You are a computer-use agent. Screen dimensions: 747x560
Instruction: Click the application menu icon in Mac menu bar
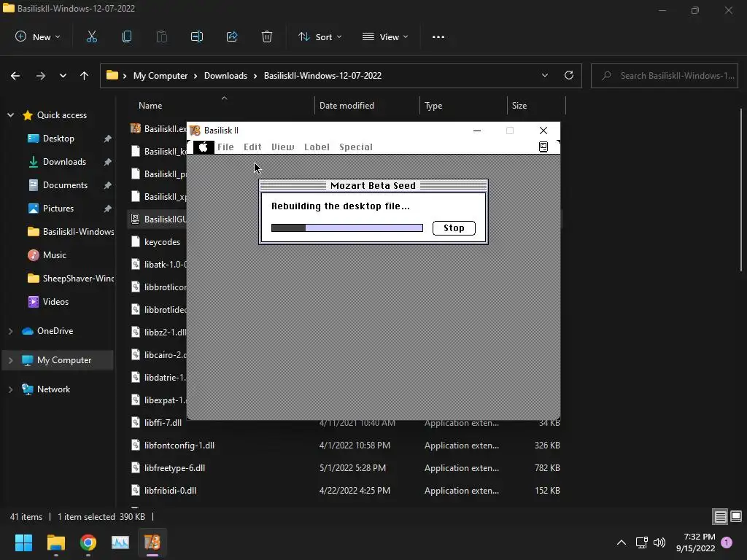543,147
